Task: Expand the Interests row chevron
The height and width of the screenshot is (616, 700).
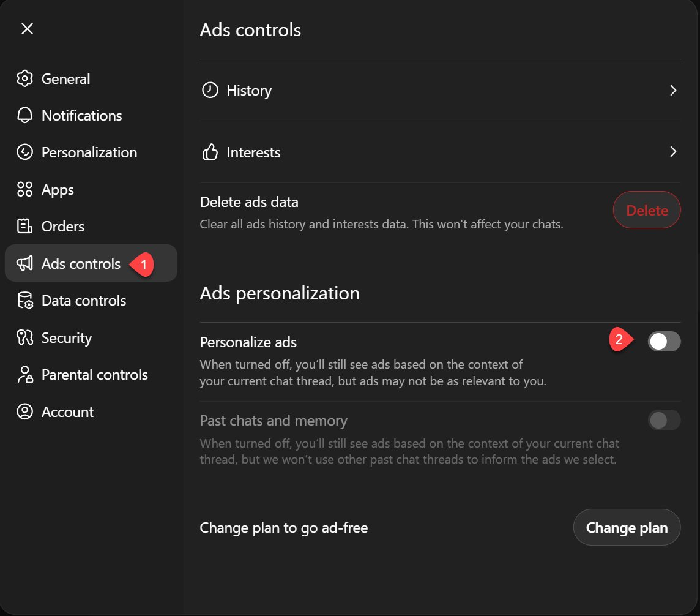Action: (673, 152)
